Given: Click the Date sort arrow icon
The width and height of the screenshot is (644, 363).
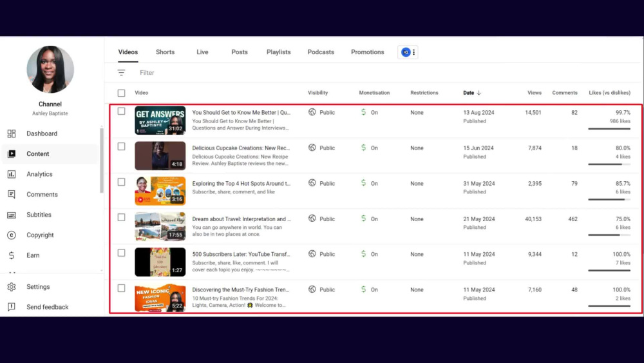Looking at the screenshot, I should coord(479,93).
